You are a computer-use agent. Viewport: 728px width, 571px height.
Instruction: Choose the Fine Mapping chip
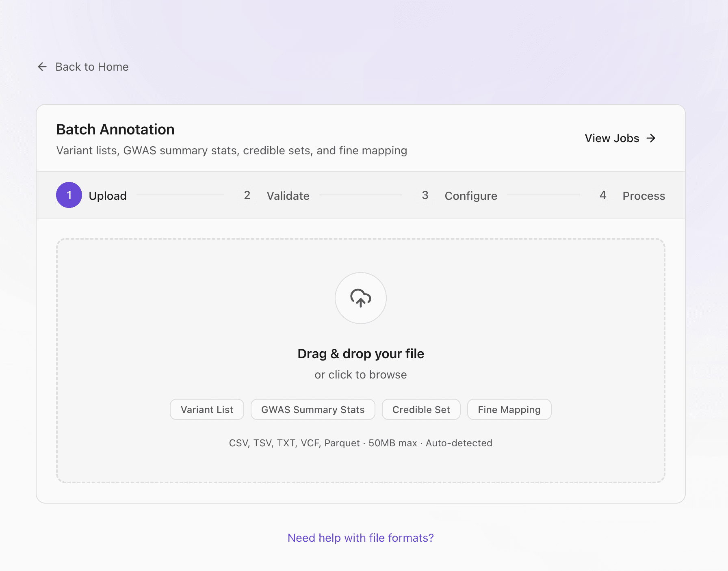pos(509,409)
